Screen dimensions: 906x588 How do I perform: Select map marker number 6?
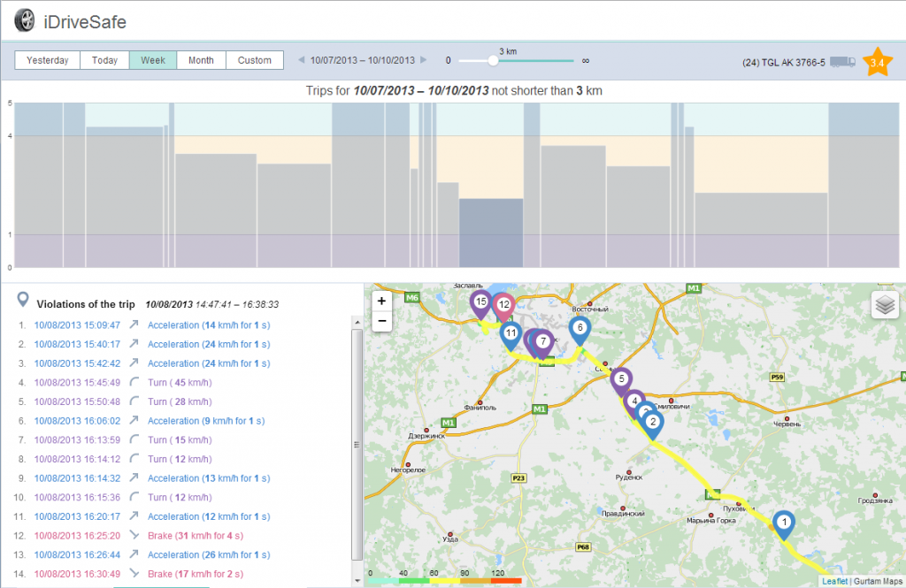pyautogui.click(x=580, y=329)
